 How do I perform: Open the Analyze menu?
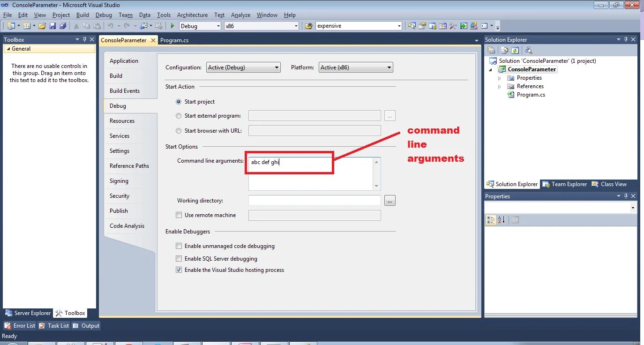coord(240,15)
